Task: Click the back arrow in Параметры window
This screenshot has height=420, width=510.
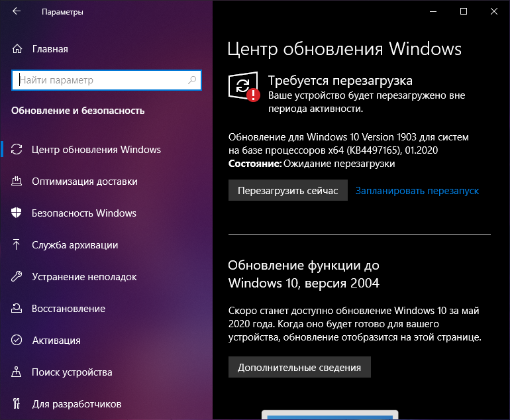Action: (17, 11)
